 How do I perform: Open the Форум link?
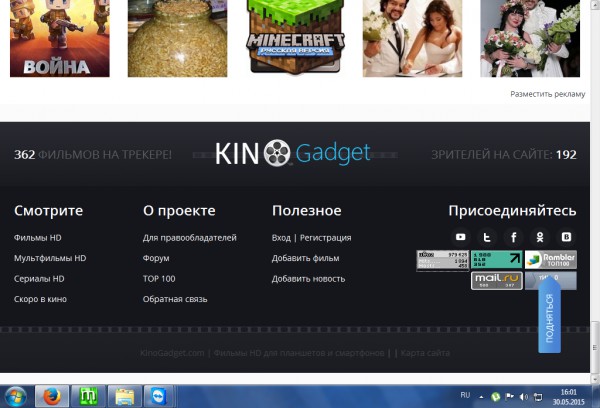coord(156,258)
